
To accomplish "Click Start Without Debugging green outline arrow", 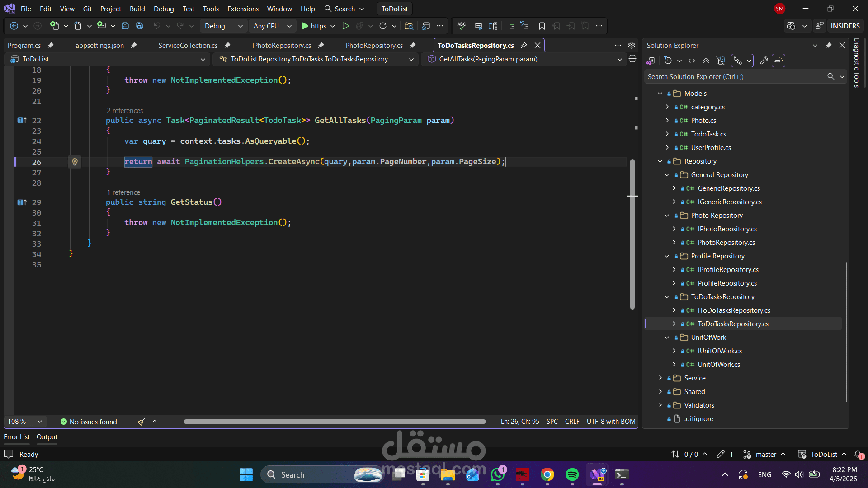I will coord(345,26).
